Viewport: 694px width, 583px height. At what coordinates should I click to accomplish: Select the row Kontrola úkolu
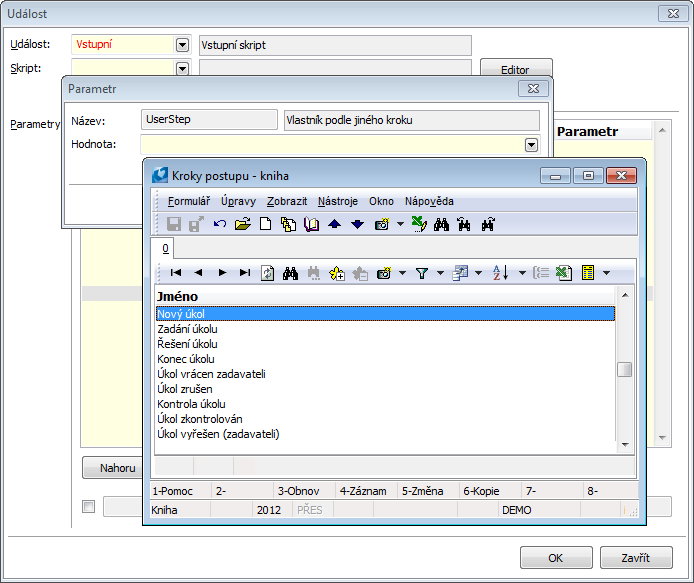tap(385, 404)
